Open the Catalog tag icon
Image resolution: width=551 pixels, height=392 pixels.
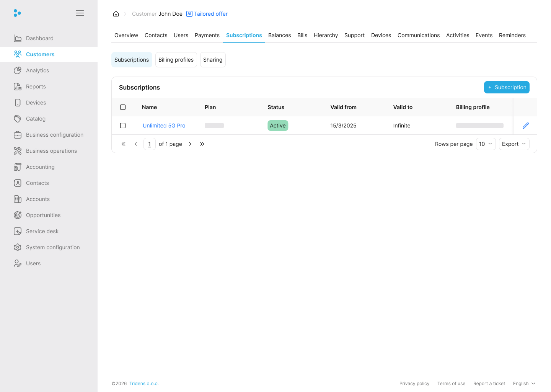[18, 119]
